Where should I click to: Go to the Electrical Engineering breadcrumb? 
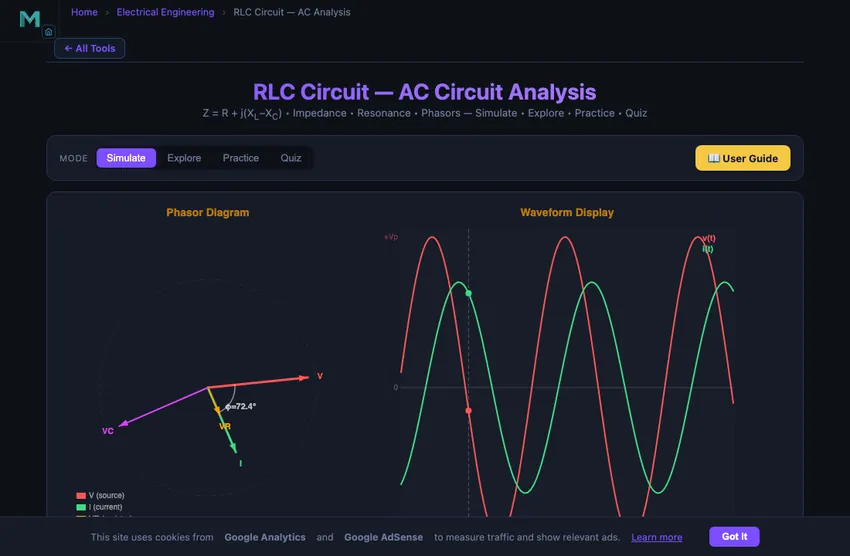click(x=165, y=12)
